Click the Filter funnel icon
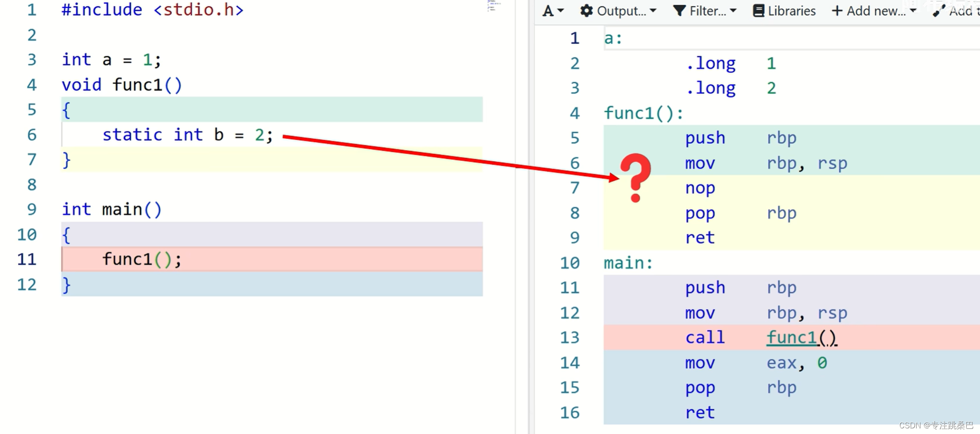Viewport: 980px width, 434px height. (679, 11)
